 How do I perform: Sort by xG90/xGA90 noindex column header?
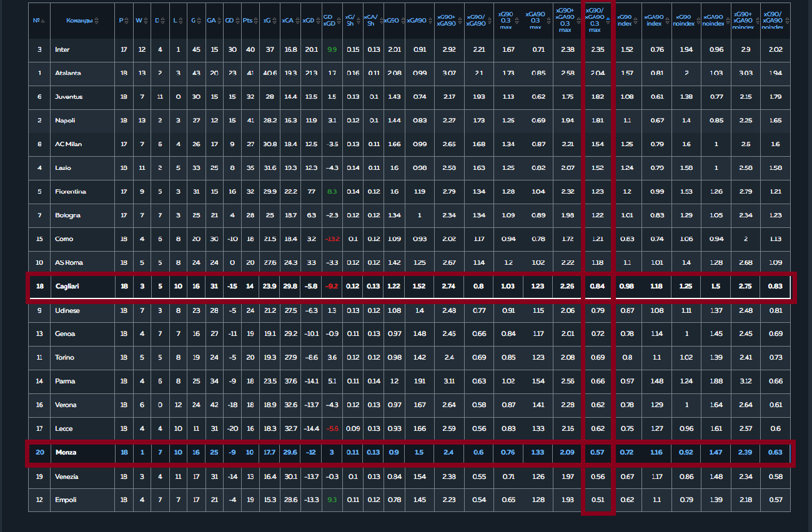[x=775, y=21]
